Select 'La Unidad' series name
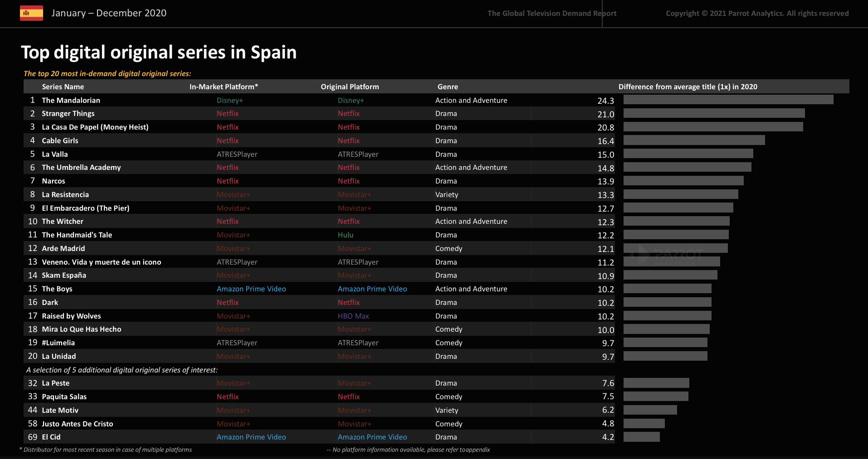The width and height of the screenshot is (868, 459). coord(59,357)
